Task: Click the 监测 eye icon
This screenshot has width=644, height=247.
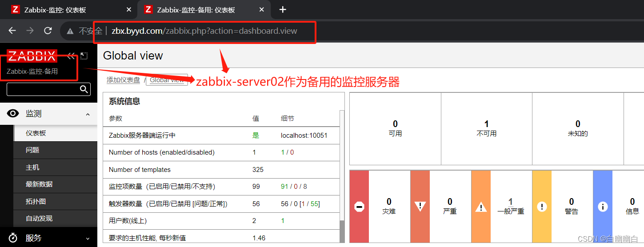Action: pos(13,114)
